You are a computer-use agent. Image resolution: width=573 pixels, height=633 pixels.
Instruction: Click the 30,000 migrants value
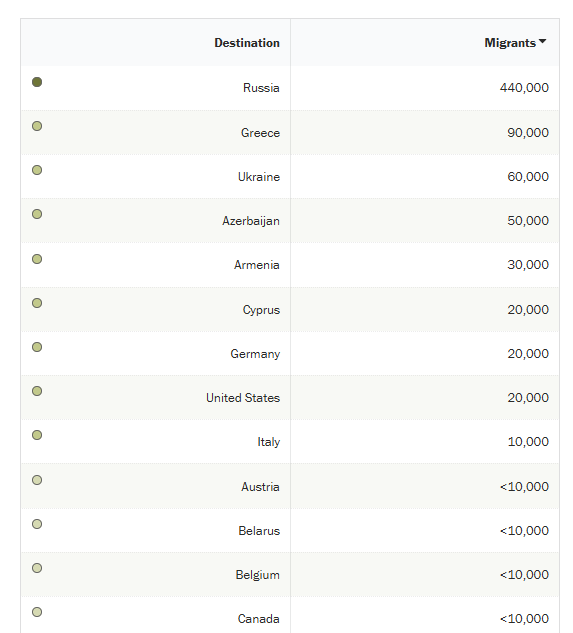pyautogui.click(x=528, y=264)
